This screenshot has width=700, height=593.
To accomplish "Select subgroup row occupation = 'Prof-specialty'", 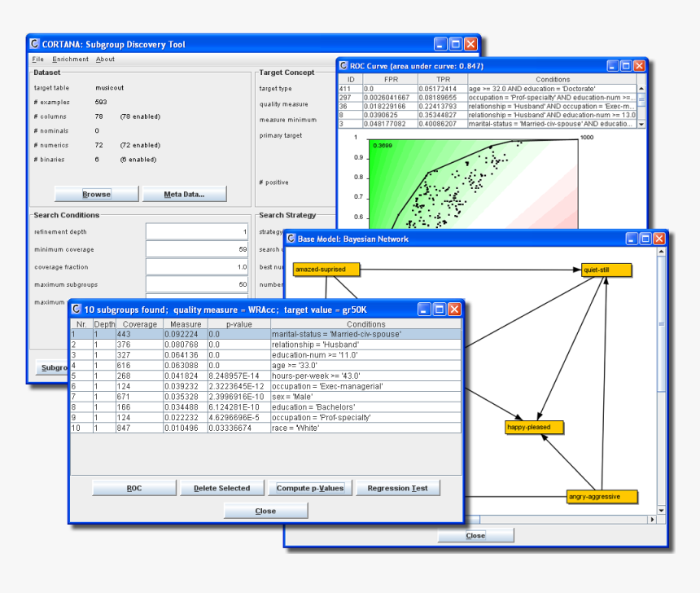I will point(265,417).
